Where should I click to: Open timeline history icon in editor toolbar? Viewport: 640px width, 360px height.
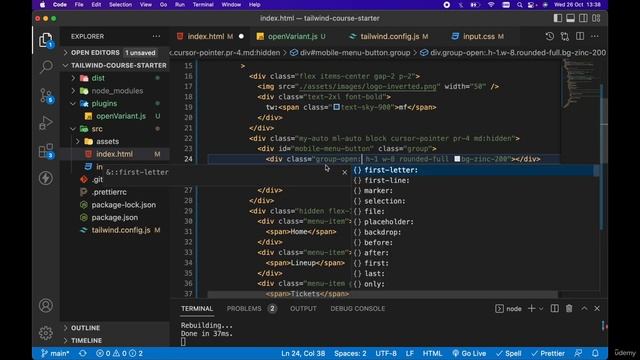coord(550,36)
